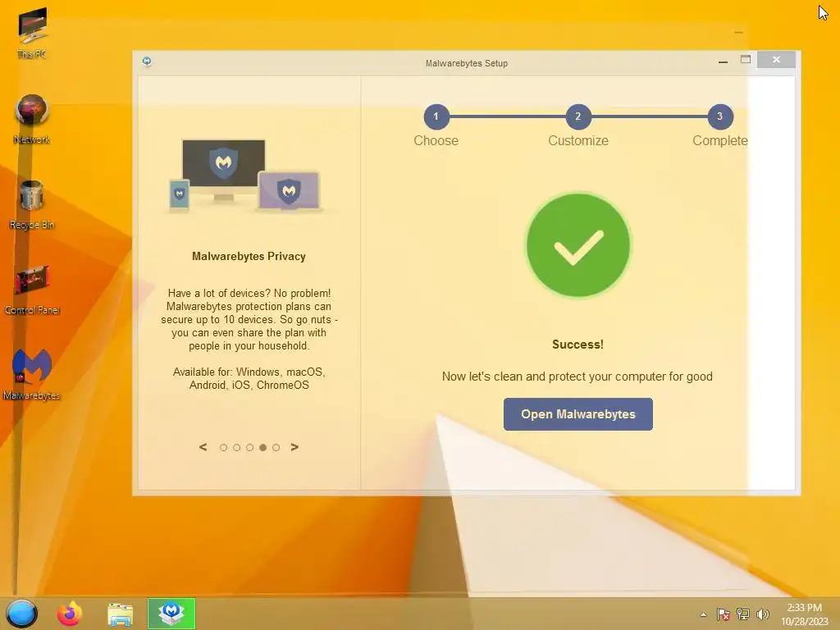Click the green success checkmark
The width and height of the screenshot is (840, 630).
point(578,244)
